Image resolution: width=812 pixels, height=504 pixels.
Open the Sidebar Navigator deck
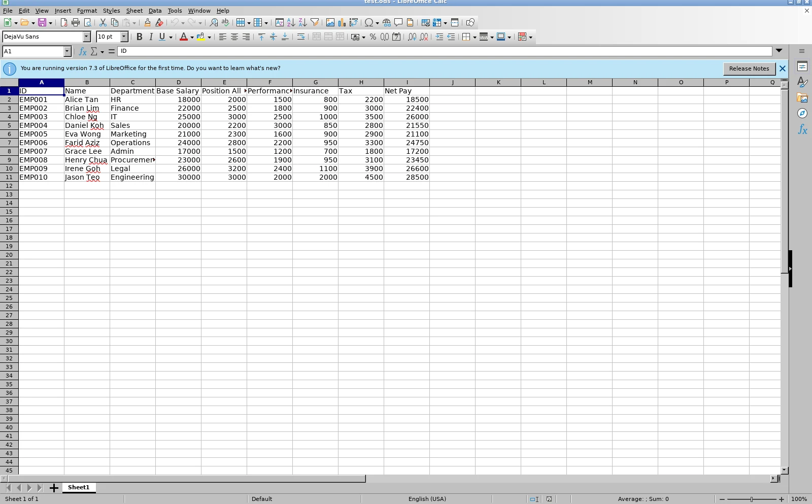pos(802,114)
